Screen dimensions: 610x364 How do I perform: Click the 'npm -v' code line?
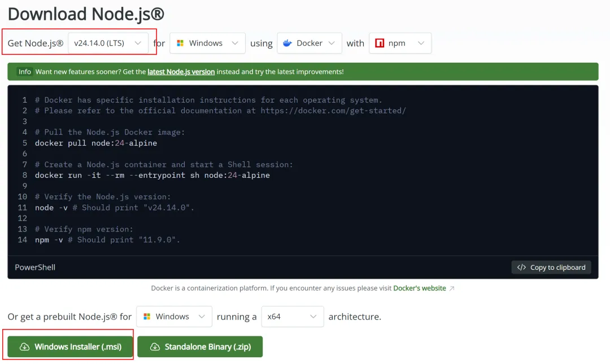pyautogui.click(x=107, y=240)
